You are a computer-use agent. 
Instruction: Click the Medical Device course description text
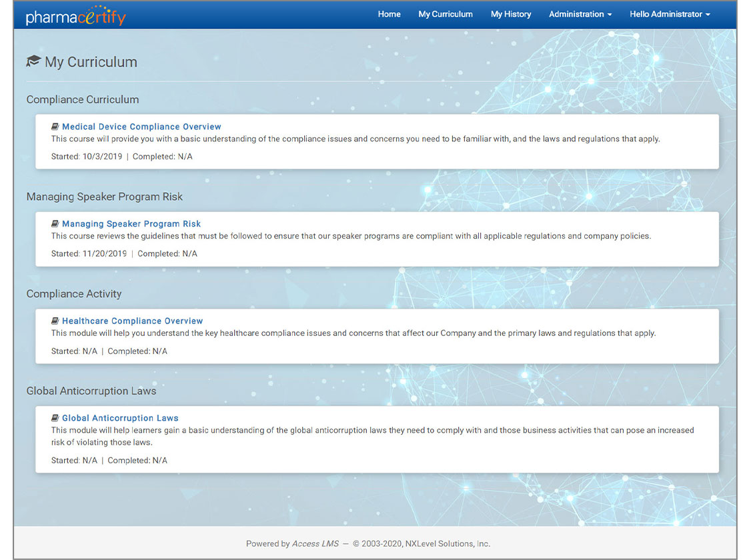(x=355, y=139)
